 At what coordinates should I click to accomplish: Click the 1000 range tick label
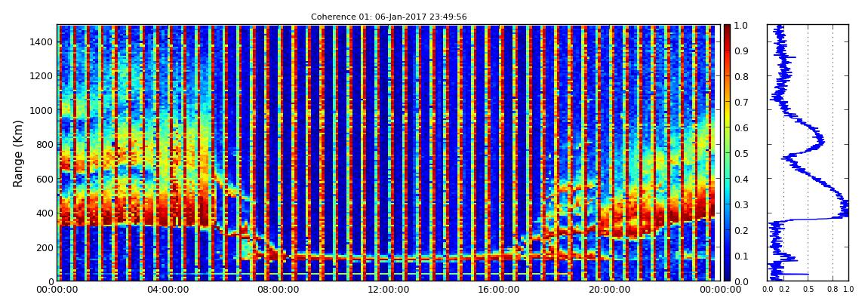(43, 111)
